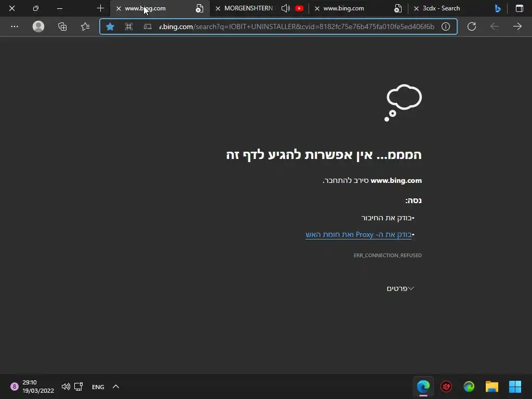
Task: Click the Bing logo on 3cdx tab
Action: pos(497,8)
